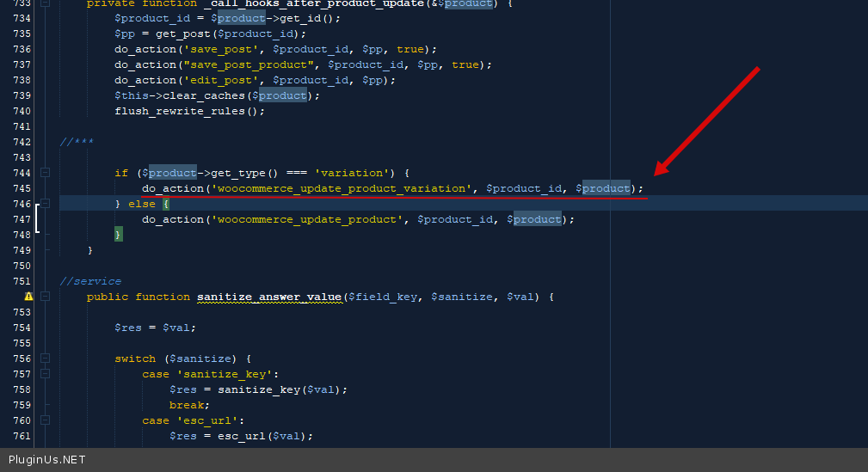Click 'woocommerce_update_product_variation' string

point(342,188)
